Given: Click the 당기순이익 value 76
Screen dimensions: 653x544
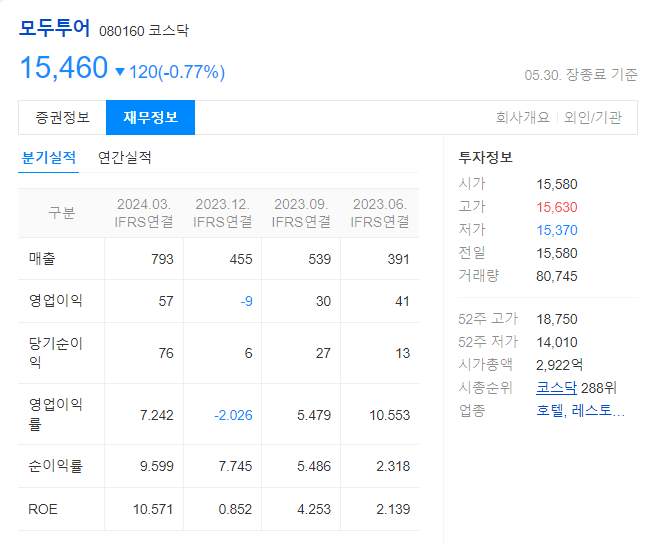Looking at the screenshot, I should point(166,353).
